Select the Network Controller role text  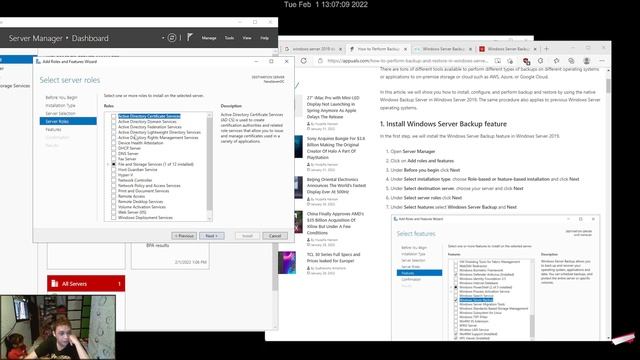pyautogui.click(x=135, y=180)
